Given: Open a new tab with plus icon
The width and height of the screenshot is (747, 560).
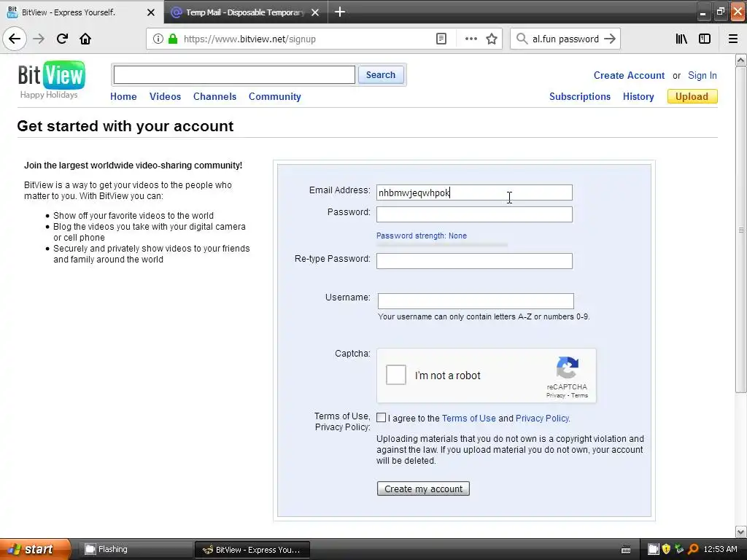Looking at the screenshot, I should (x=340, y=12).
